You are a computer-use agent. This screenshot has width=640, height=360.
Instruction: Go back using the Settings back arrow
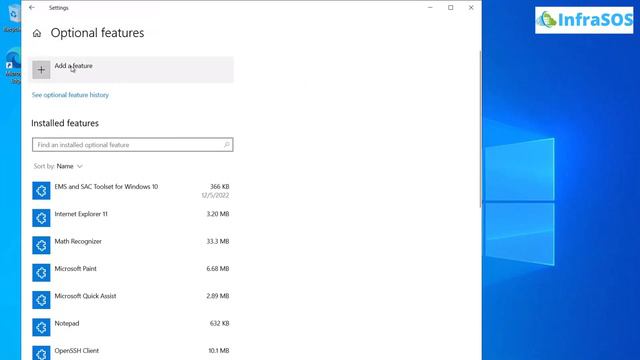(32, 8)
